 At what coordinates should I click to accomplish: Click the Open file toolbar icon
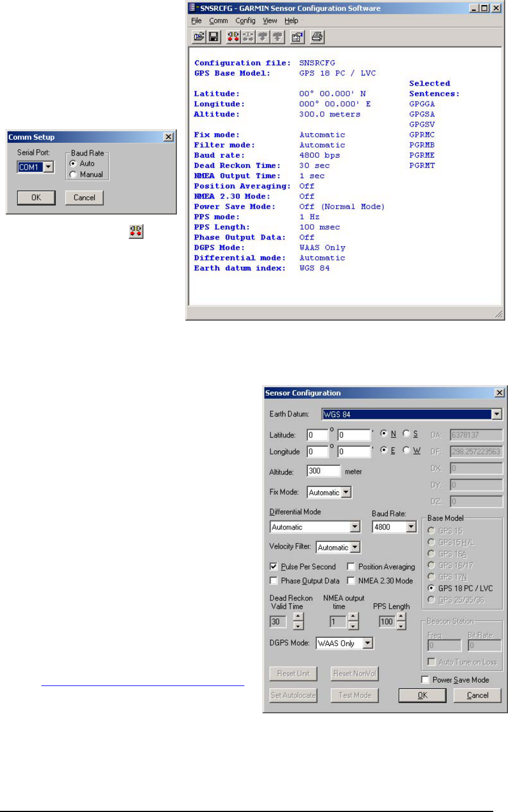click(198, 37)
